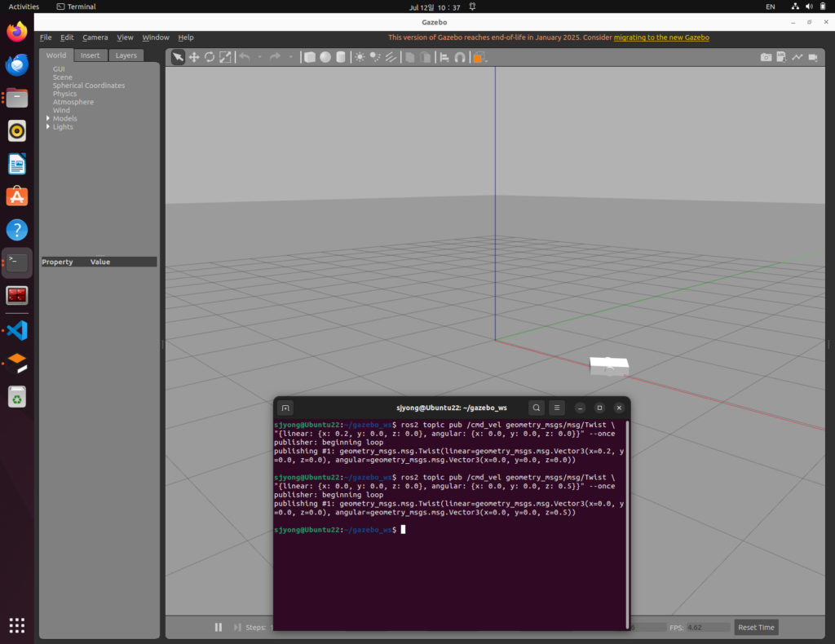Expand the Models tree node

coord(48,118)
